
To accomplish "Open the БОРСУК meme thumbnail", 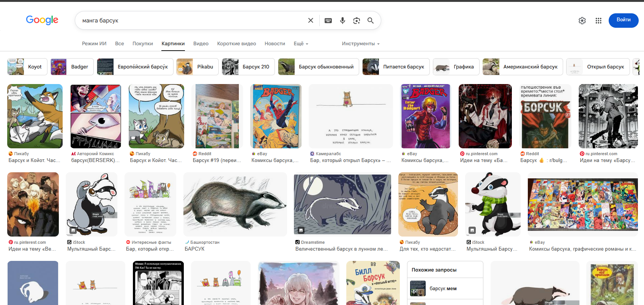I will click(x=545, y=116).
